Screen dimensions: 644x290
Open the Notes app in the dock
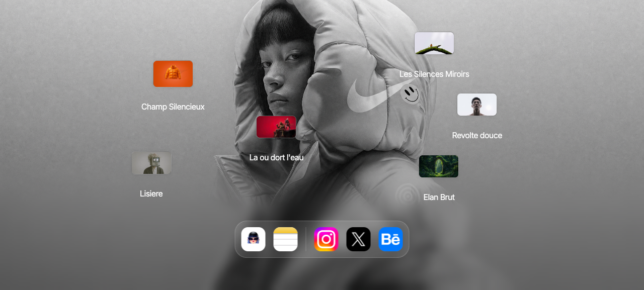[x=286, y=239]
